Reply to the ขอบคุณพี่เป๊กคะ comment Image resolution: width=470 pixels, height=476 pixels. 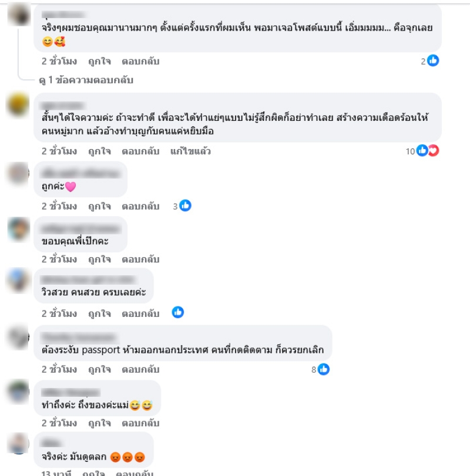click(x=140, y=259)
